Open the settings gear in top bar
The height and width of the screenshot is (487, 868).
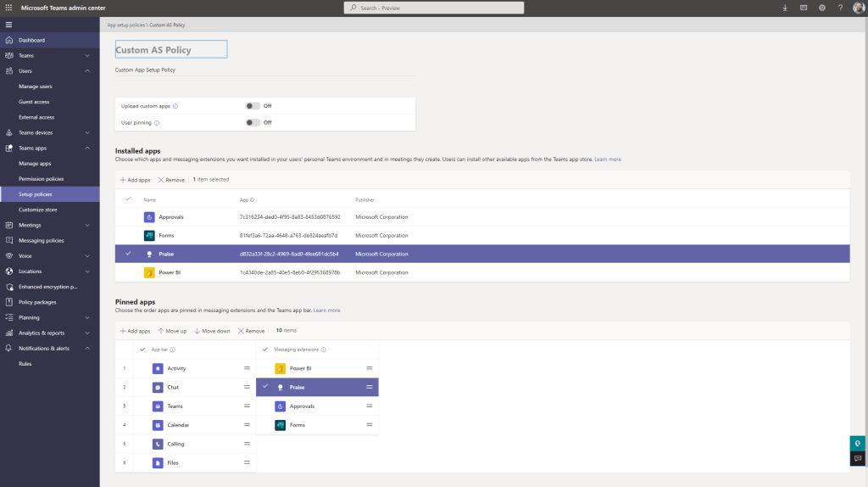tap(822, 8)
